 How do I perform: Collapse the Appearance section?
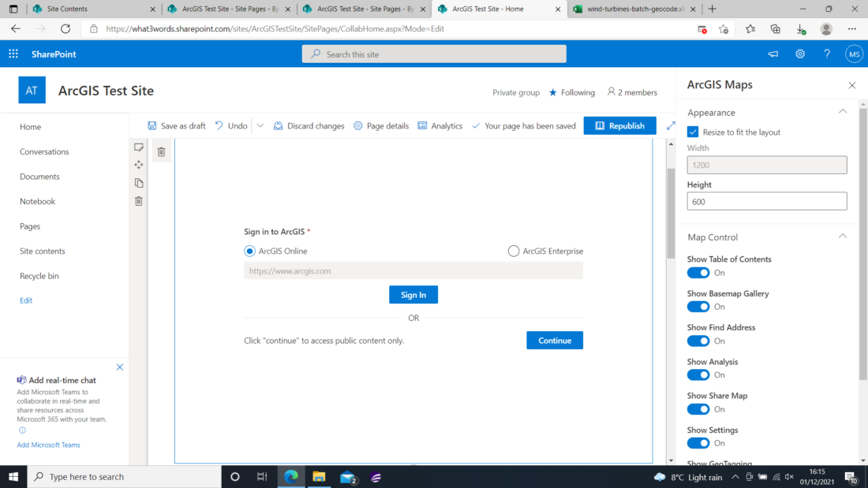click(843, 112)
